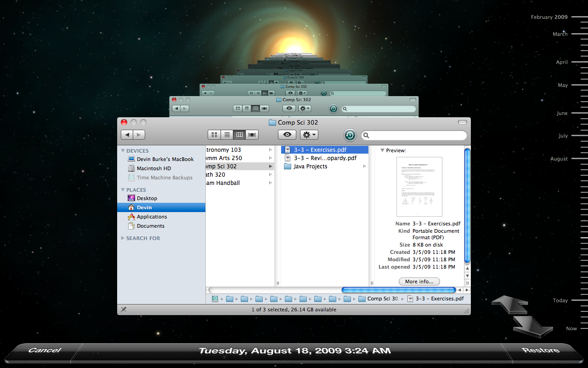Jump to Today on the timeline
The width and height of the screenshot is (588, 368).
pos(560,300)
